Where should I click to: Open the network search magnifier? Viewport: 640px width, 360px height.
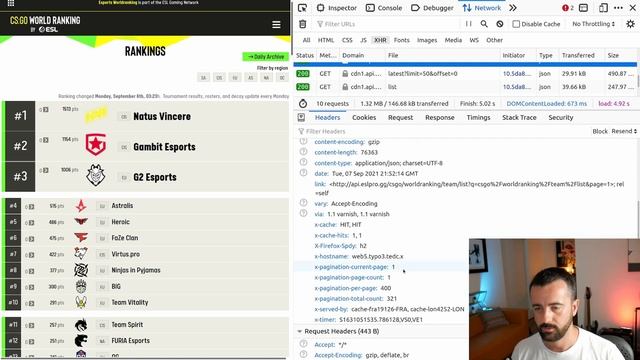click(x=484, y=24)
